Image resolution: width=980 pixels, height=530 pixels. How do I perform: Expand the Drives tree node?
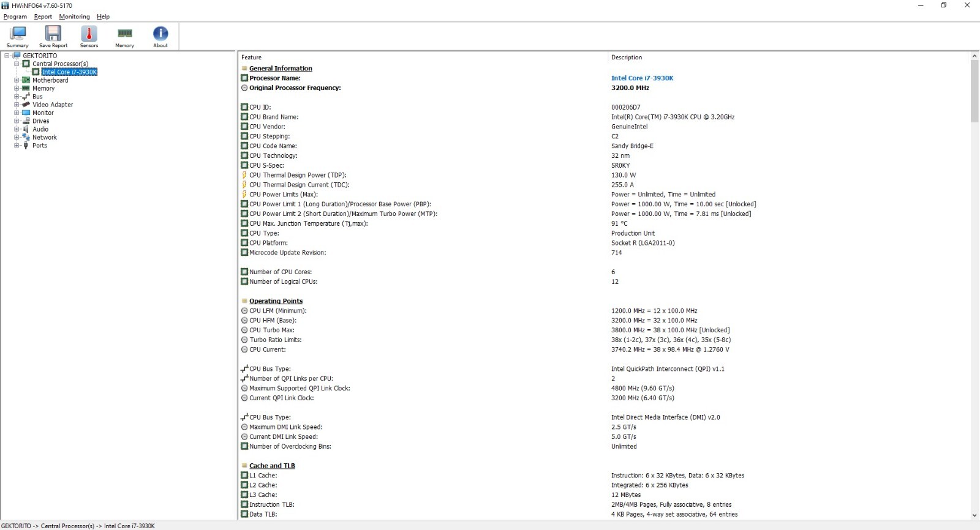(x=17, y=121)
